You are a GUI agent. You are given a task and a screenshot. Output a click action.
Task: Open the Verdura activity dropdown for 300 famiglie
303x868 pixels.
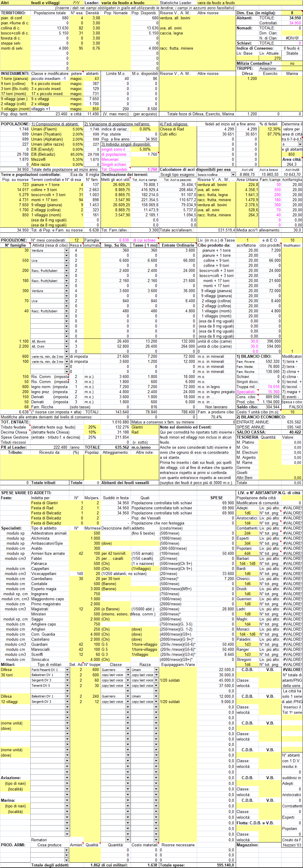[66, 291]
